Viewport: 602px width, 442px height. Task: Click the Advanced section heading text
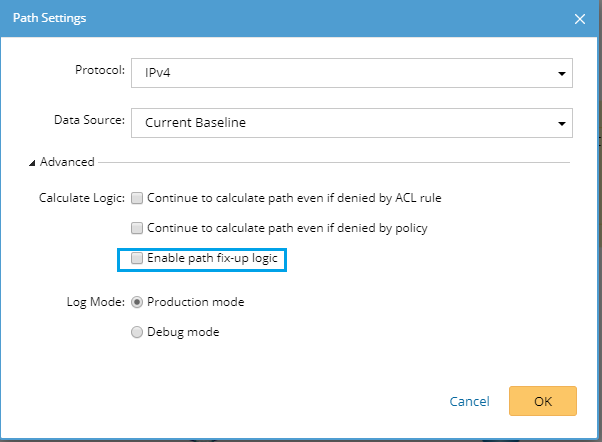(x=68, y=162)
